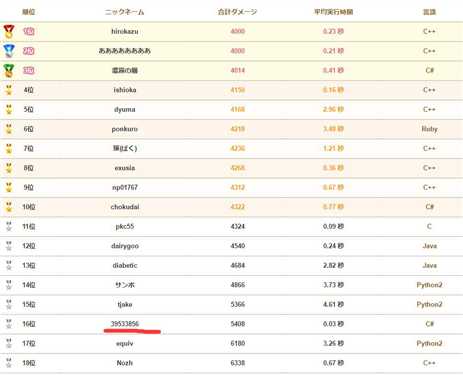Click the C language cell in pkc55's row
The width and height of the screenshot is (463, 375).
coord(429,226)
